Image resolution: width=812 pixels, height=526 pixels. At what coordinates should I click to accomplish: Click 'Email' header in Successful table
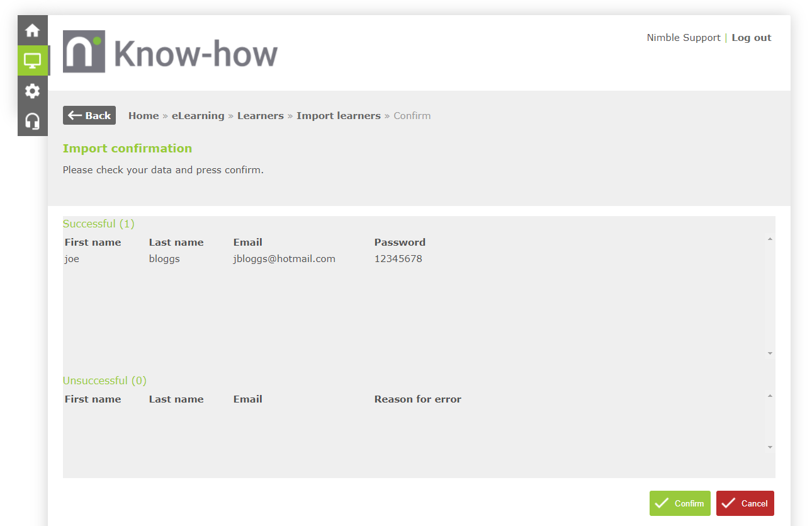(x=248, y=243)
